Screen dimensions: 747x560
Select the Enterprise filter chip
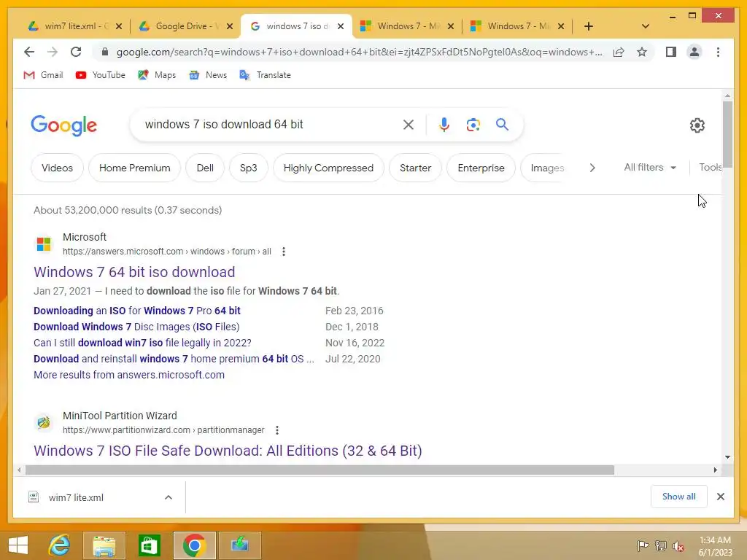point(481,168)
